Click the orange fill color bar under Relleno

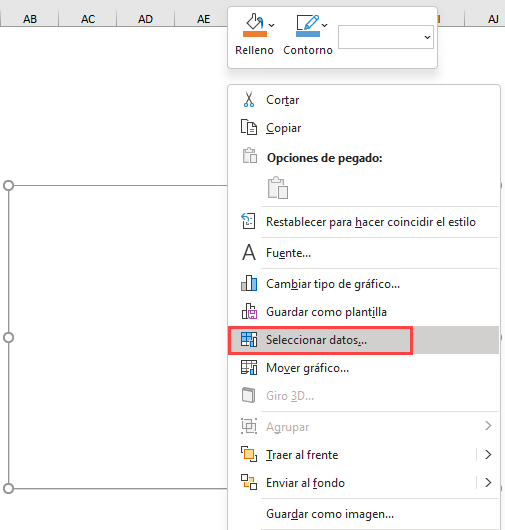tap(255, 34)
